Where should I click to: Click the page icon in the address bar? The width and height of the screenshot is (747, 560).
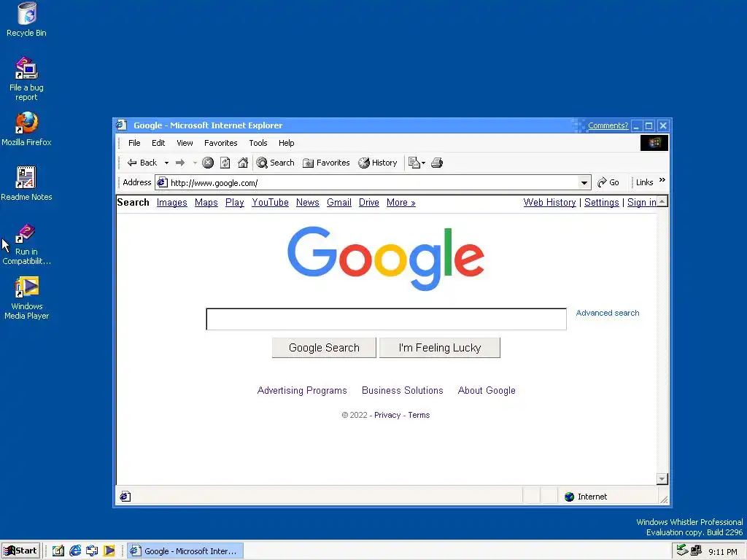point(163,182)
